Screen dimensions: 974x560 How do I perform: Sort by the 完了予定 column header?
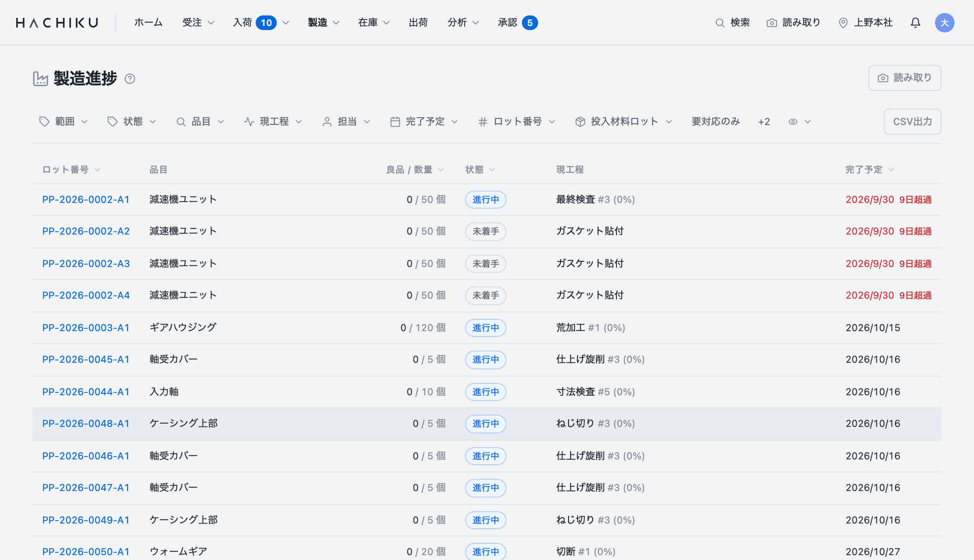pos(870,170)
